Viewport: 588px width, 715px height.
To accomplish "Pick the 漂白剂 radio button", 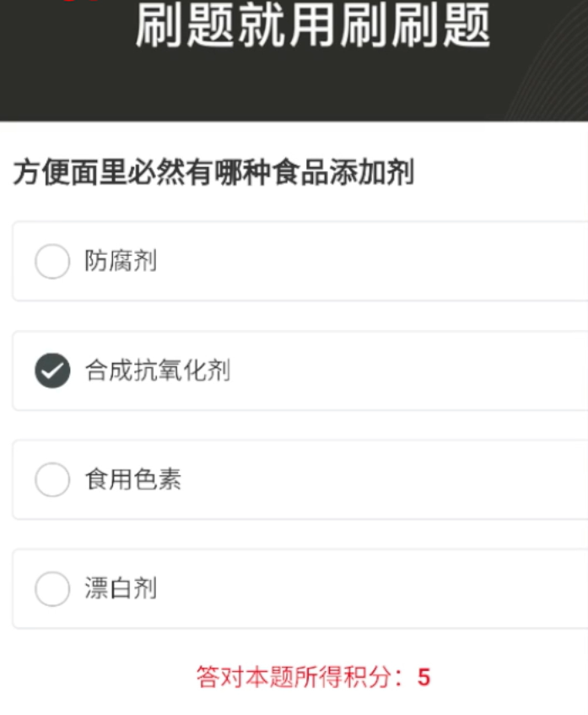I will point(52,588).
